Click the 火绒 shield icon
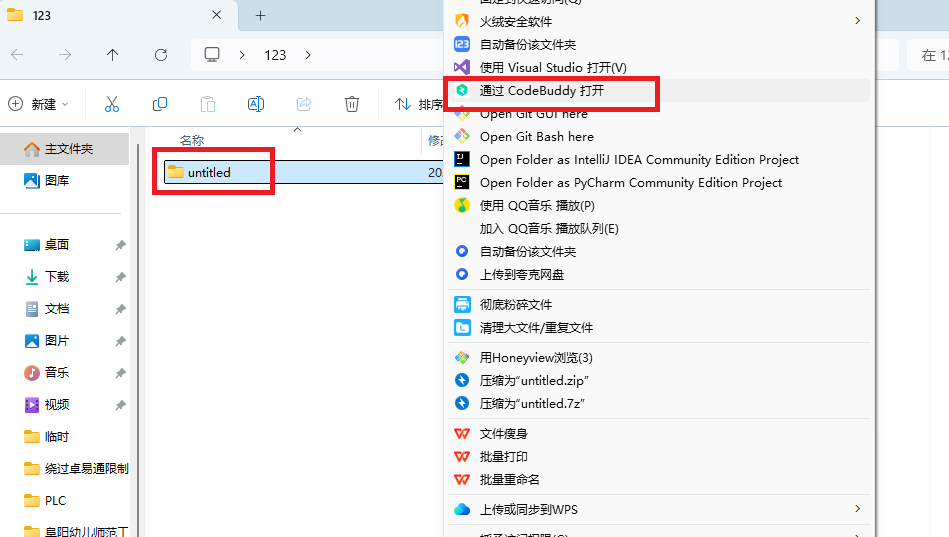Viewport: 949px width, 537px height. point(462,21)
